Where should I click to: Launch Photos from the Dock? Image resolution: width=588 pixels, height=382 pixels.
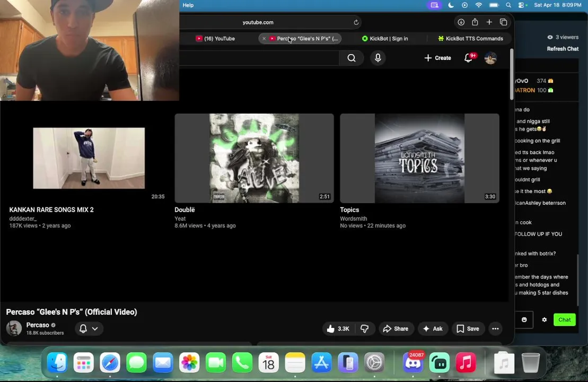189,362
